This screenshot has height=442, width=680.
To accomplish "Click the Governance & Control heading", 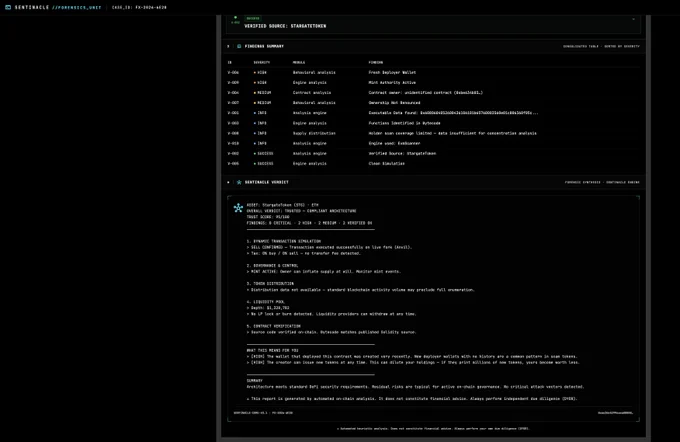I will coord(272,265).
